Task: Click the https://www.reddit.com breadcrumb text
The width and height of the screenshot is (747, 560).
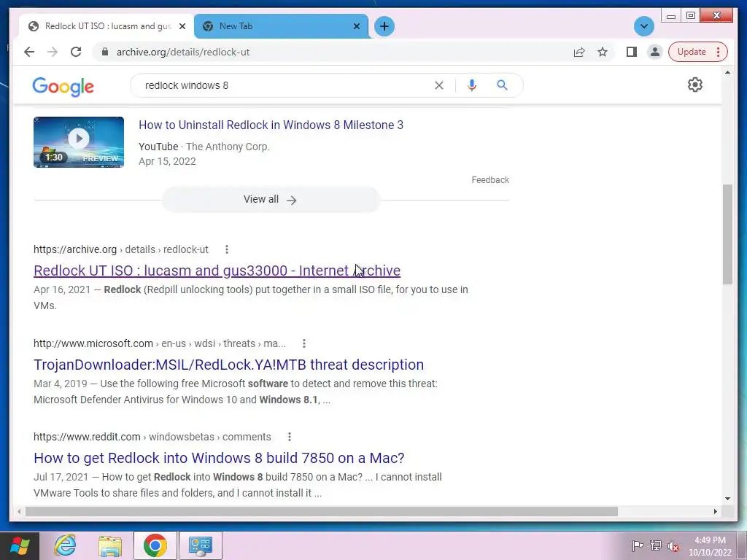Action: point(87,437)
